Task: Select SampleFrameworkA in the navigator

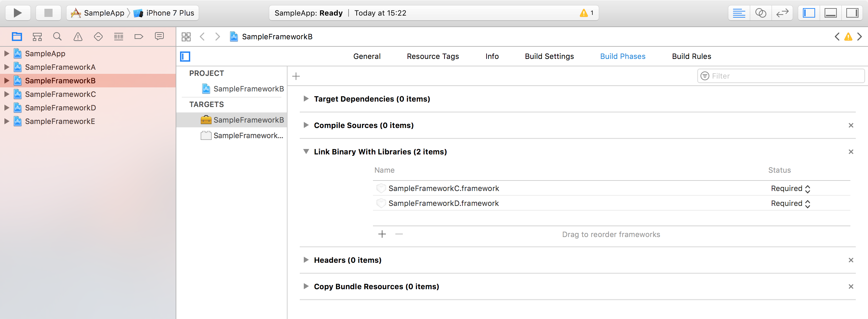Action: coord(88,67)
